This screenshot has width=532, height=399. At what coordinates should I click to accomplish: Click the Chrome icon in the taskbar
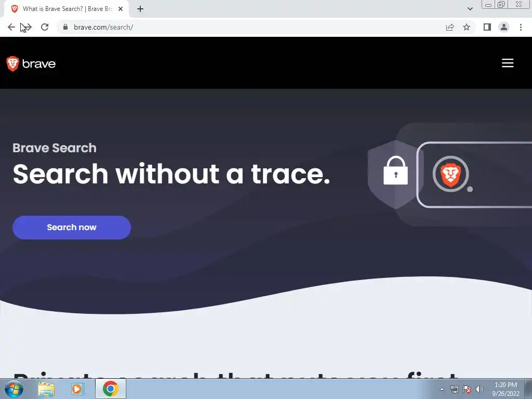pos(110,389)
